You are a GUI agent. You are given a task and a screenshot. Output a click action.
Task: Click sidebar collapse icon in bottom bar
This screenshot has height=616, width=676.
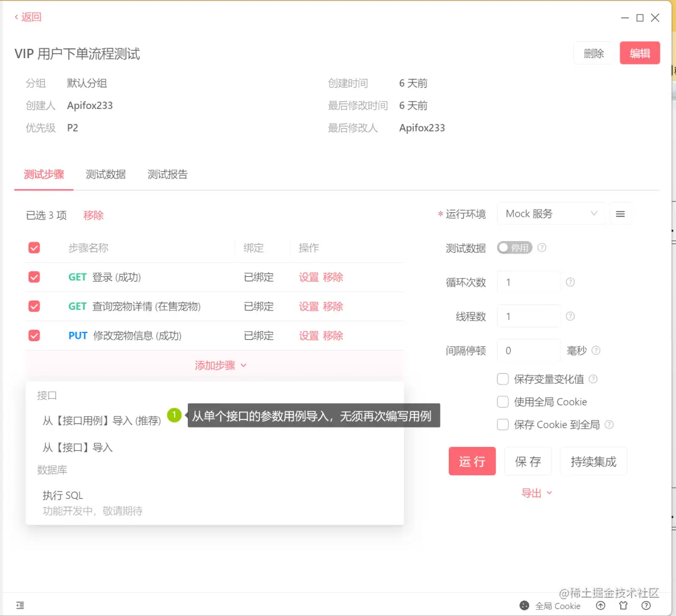click(20, 605)
